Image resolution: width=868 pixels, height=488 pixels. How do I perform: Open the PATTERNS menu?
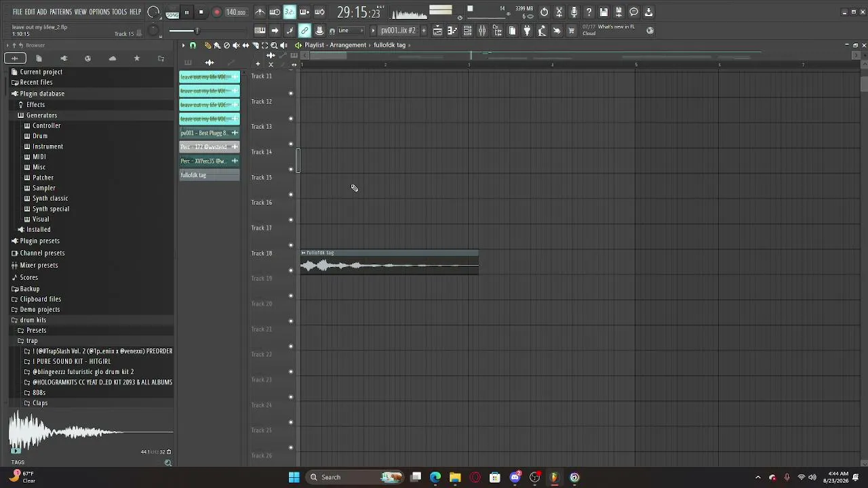[60, 12]
